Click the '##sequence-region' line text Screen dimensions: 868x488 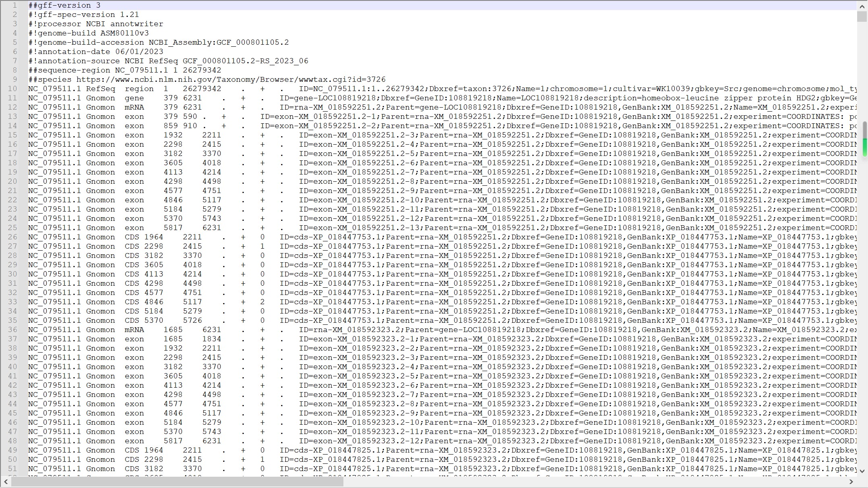pyautogui.click(x=125, y=70)
